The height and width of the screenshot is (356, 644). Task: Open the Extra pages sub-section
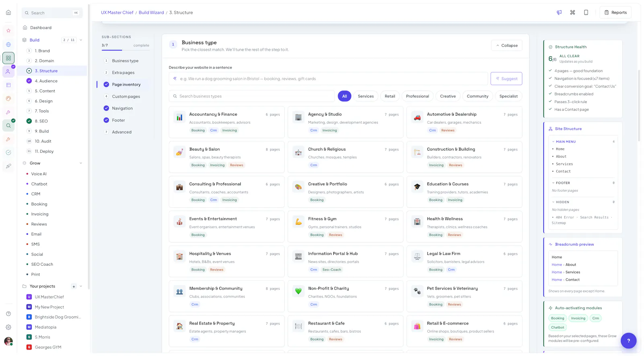click(x=124, y=72)
